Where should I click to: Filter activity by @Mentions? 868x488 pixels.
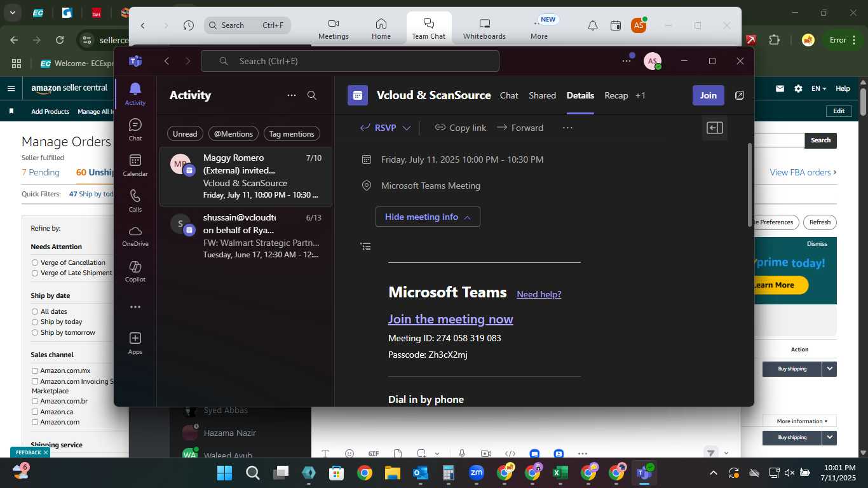point(233,133)
